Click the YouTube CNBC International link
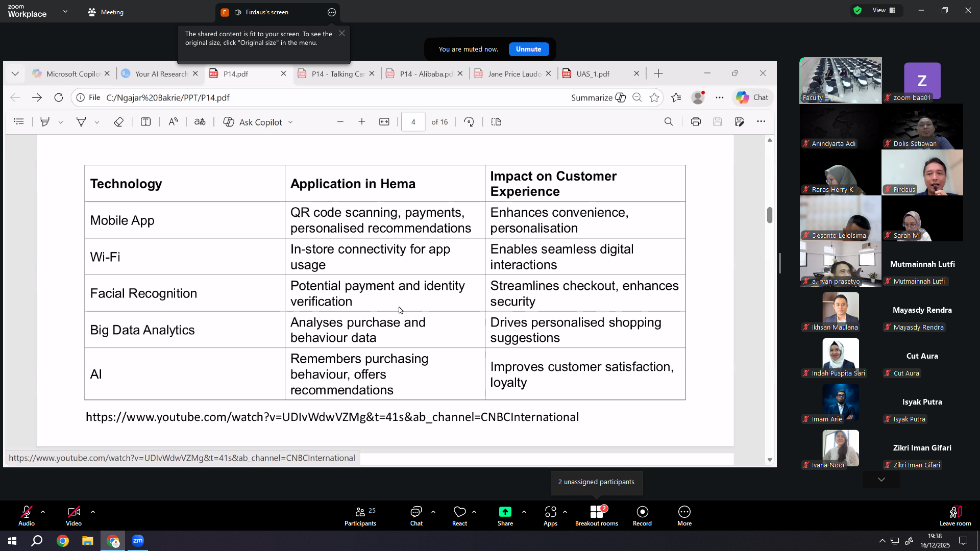This screenshot has width=980, height=551. pos(332,417)
